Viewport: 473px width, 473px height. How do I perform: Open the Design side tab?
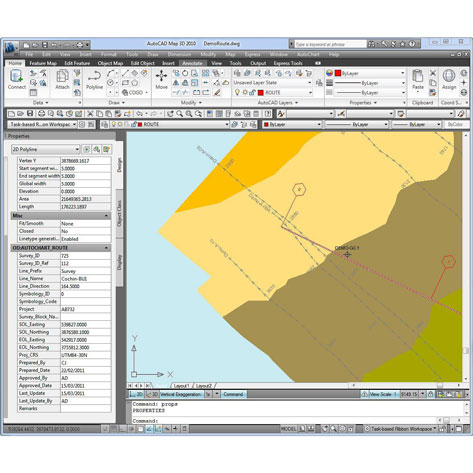pyautogui.click(x=119, y=165)
